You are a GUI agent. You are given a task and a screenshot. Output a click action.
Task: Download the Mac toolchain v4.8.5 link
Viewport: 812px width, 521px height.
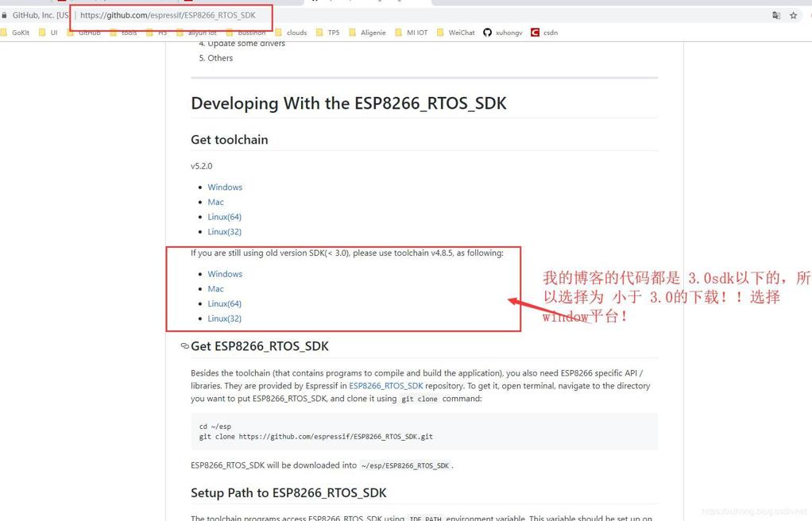pyautogui.click(x=216, y=289)
